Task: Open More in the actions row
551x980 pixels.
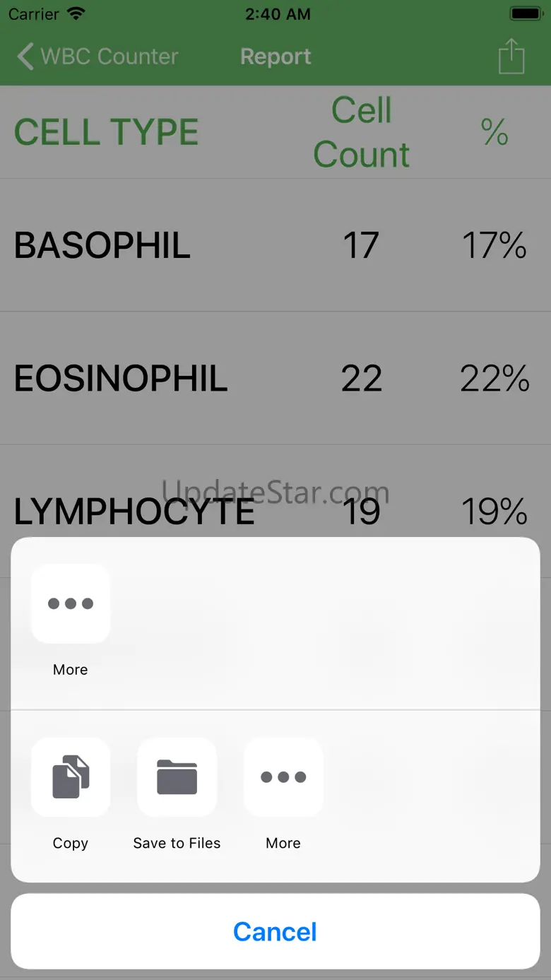Action: (283, 777)
